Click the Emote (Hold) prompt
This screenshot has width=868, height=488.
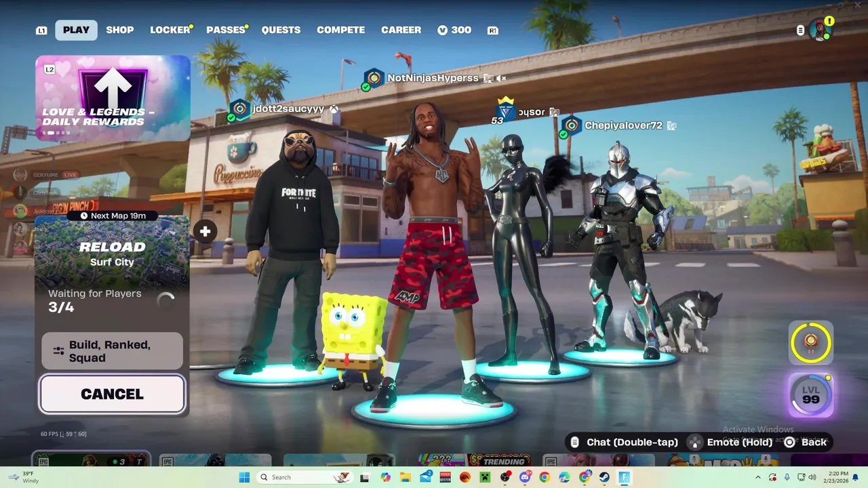point(731,442)
